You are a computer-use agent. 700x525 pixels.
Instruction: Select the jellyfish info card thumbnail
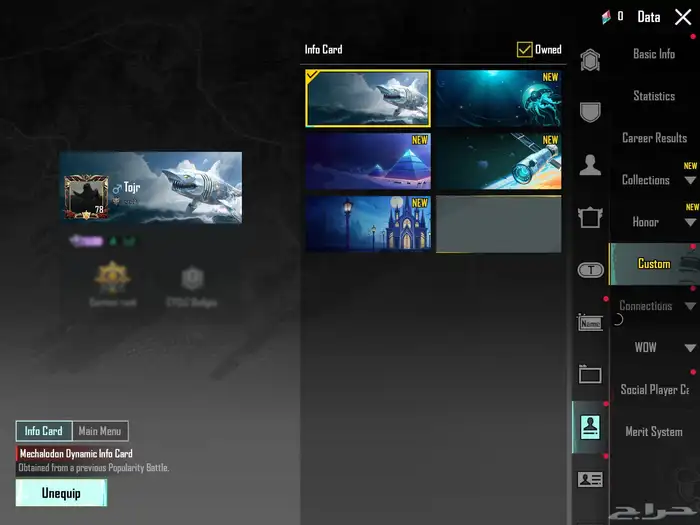click(498, 98)
